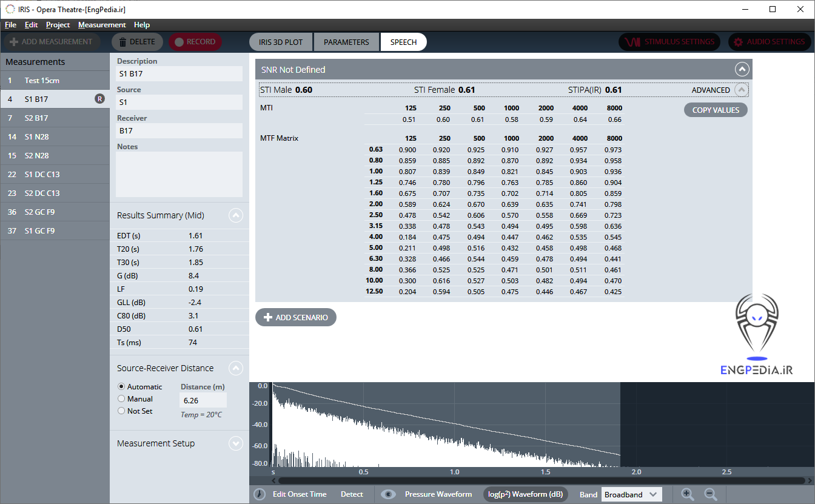This screenshot has height=504, width=815.
Task: Click the zoom in magnifier icon
Action: coord(688,494)
